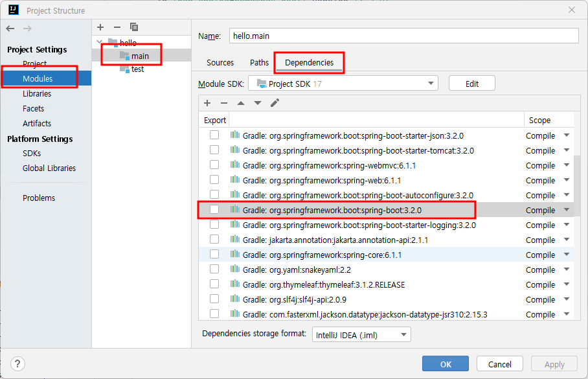Click the Cancel button
Image resolution: width=588 pixels, height=379 pixels.
coord(499,364)
